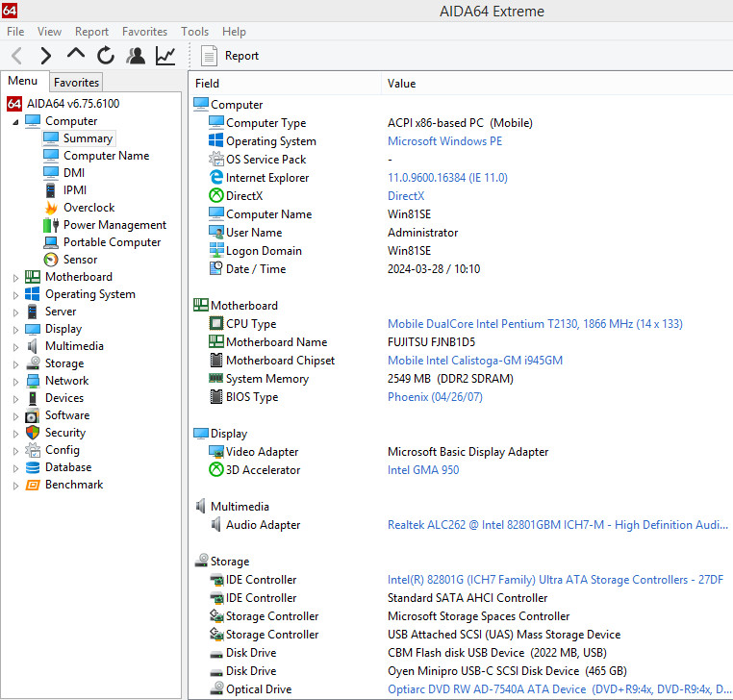Screen dimensions: 733x700
Task: Click the Report page icon
Action: pos(209,56)
